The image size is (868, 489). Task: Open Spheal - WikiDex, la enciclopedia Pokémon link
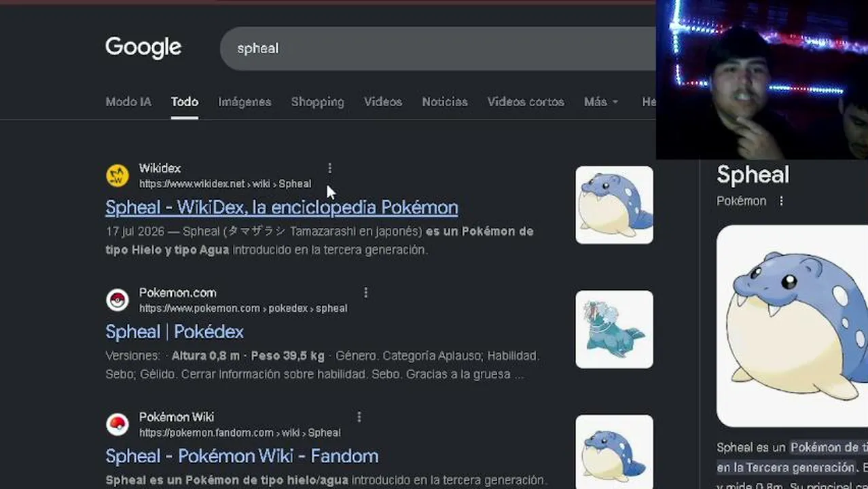pos(282,207)
